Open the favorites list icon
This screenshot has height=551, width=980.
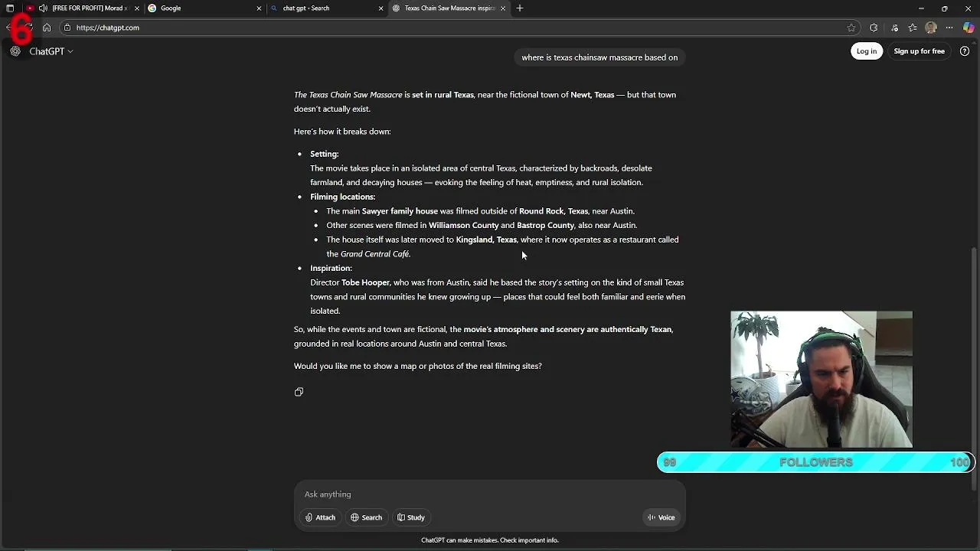click(x=913, y=28)
